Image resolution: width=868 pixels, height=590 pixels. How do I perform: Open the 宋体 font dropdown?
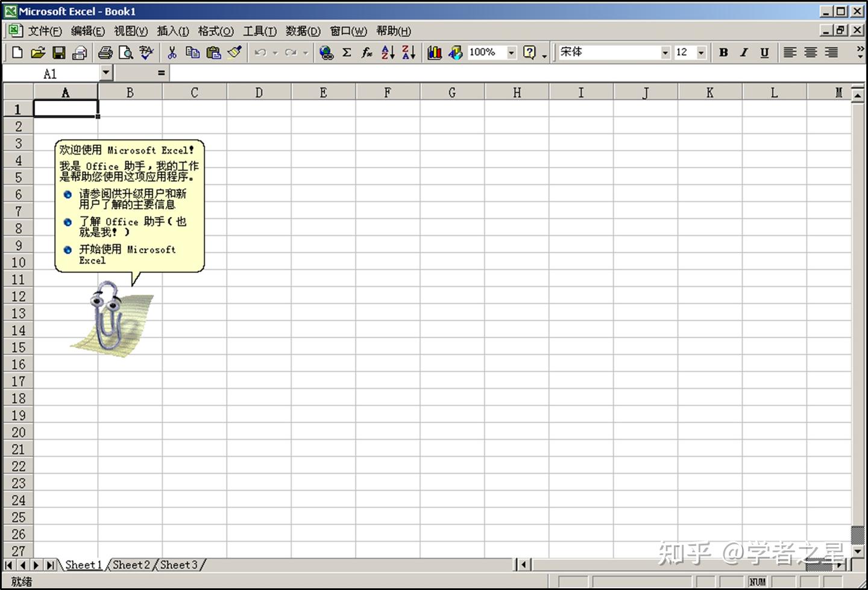point(665,52)
